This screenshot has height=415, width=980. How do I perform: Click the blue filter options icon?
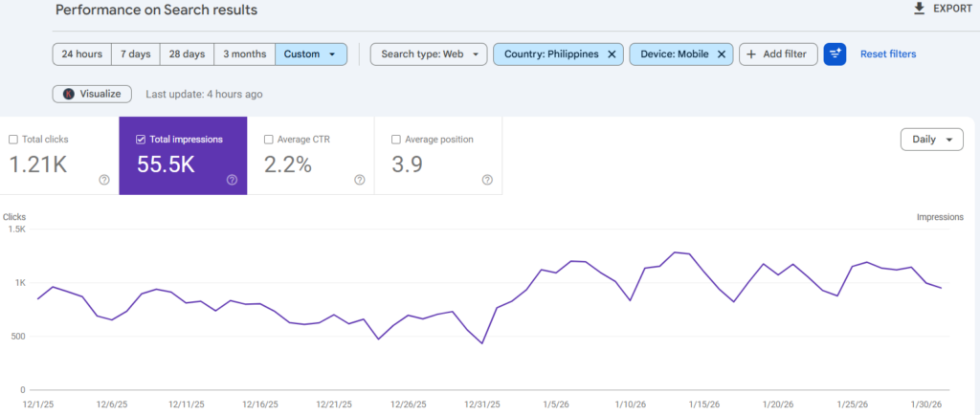835,55
